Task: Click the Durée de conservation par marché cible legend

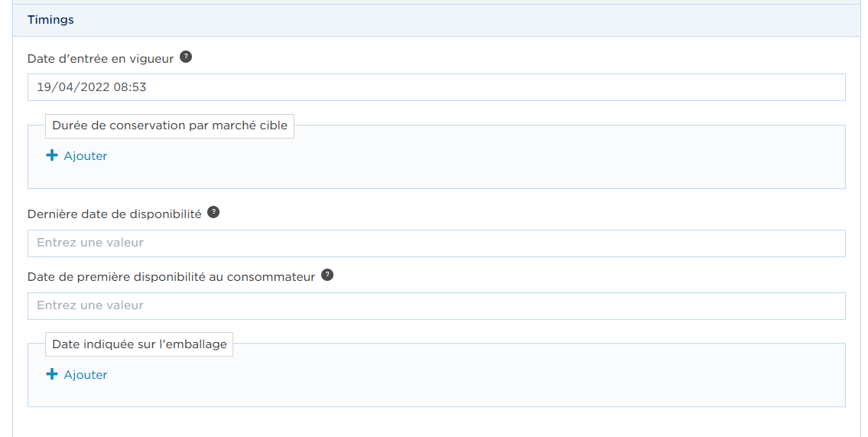Action: click(x=169, y=126)
